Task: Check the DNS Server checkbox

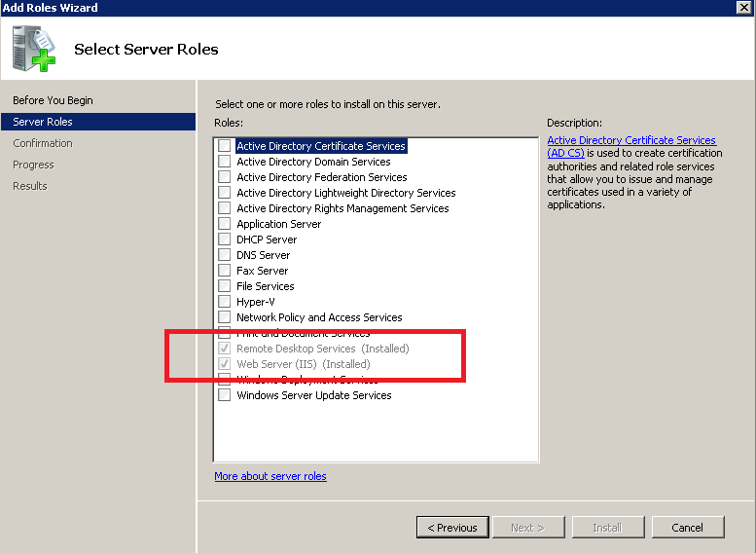Action: pyautogui.click(x=224, y=255)
